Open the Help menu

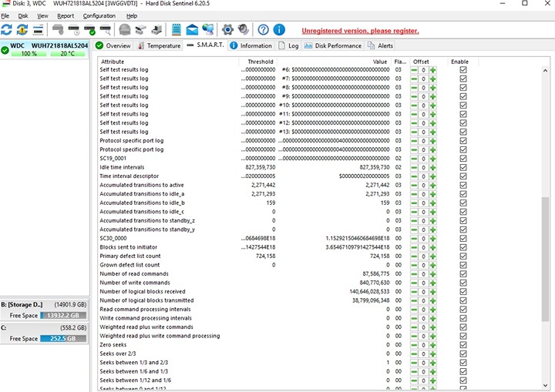[x=132, y=16]
